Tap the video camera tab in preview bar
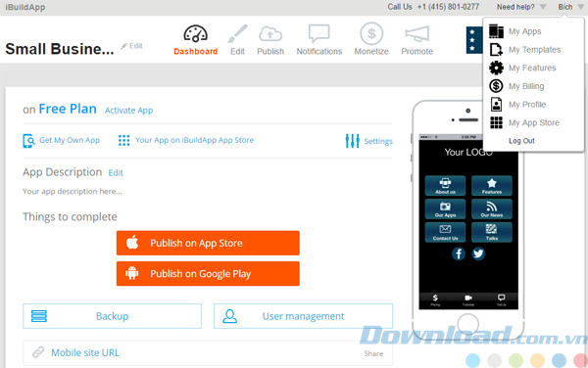Image resolution: width=588 pixels, height=368 pixels. pyautogui.click(x=468, y=299)
